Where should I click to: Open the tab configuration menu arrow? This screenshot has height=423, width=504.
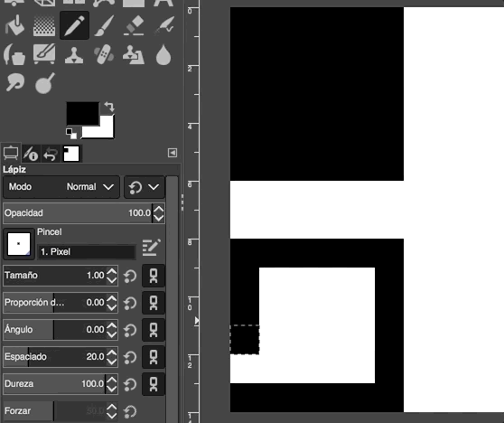tap(173, 153)
